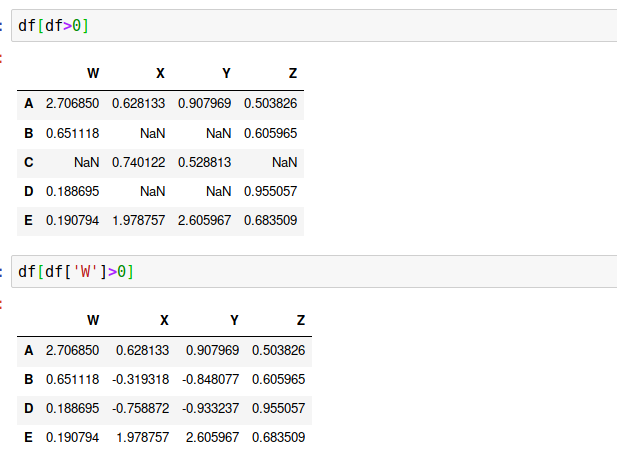Screen dimensions: 617x467
Task: Click row label B in first table
Action: 28,133
